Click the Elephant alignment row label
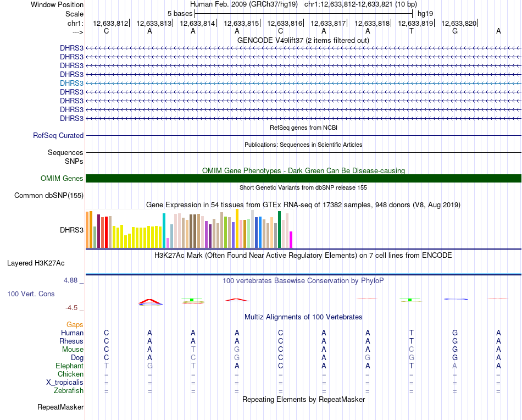Viewport: 522px width, 420px height. 69,366
